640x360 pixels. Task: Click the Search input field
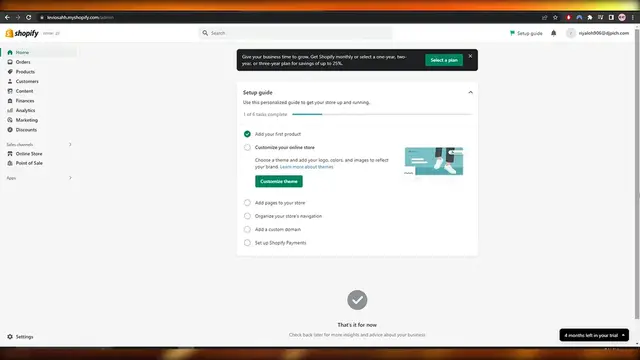click(x=296, y=33)
